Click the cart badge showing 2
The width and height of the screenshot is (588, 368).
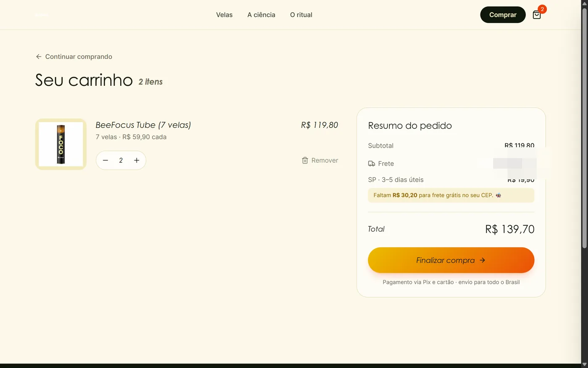click(542, 9)
